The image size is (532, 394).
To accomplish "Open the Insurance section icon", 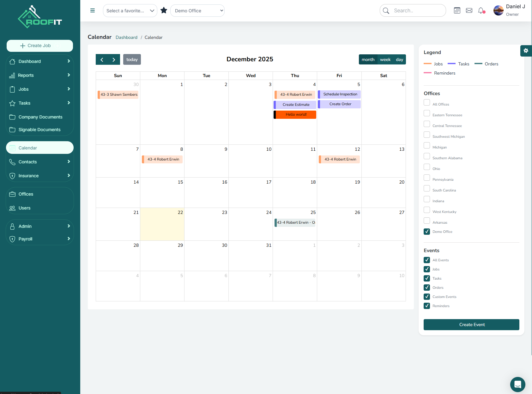I will click(x=13, y=176).
